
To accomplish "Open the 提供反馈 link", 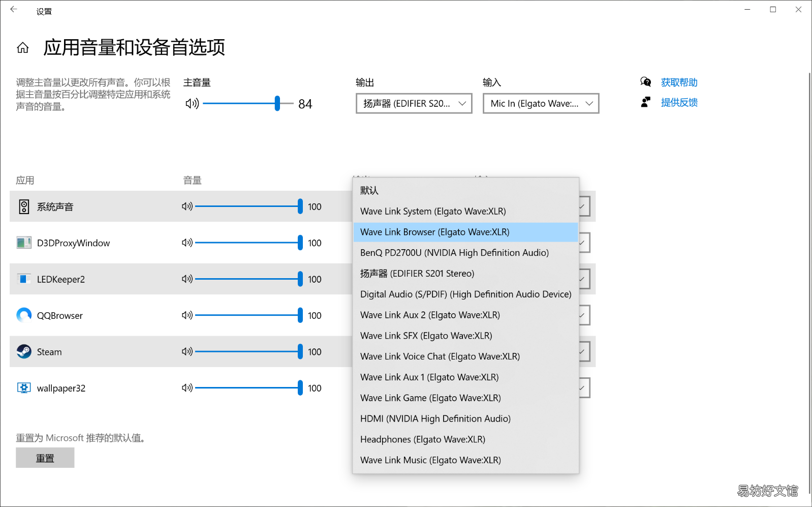I will coord(679,102).
